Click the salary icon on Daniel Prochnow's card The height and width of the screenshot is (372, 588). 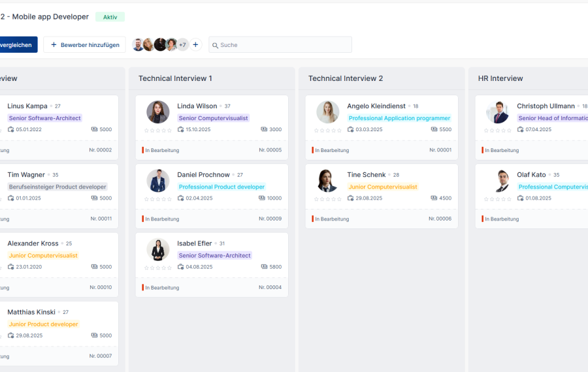(x=262, y=198)
